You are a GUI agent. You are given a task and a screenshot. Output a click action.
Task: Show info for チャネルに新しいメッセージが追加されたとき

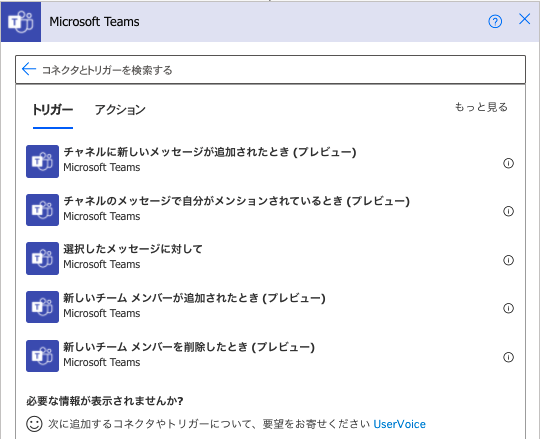pyautogui.click(x=508, y=163)
